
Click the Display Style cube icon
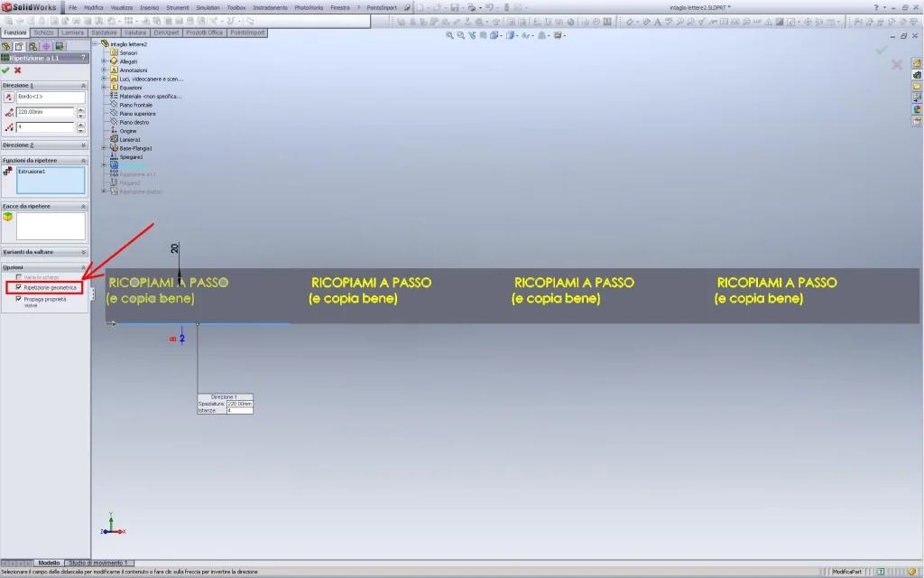point(511,35)
